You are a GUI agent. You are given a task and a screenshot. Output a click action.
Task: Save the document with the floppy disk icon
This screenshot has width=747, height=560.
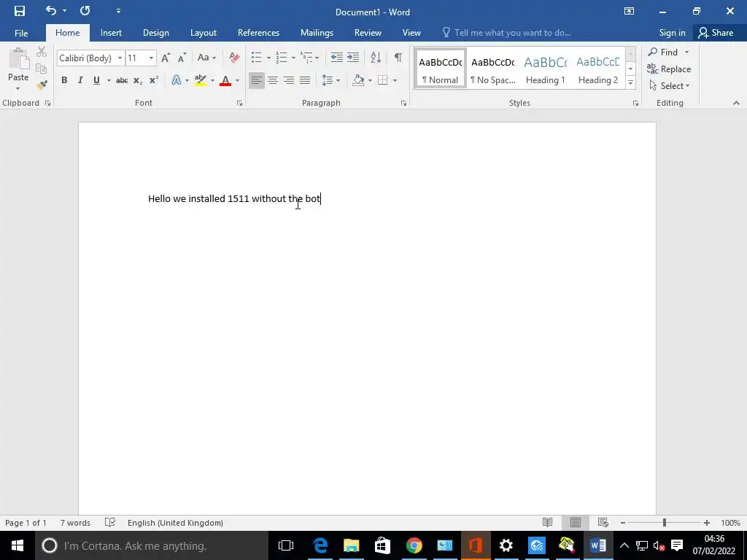tap(20, 11)
